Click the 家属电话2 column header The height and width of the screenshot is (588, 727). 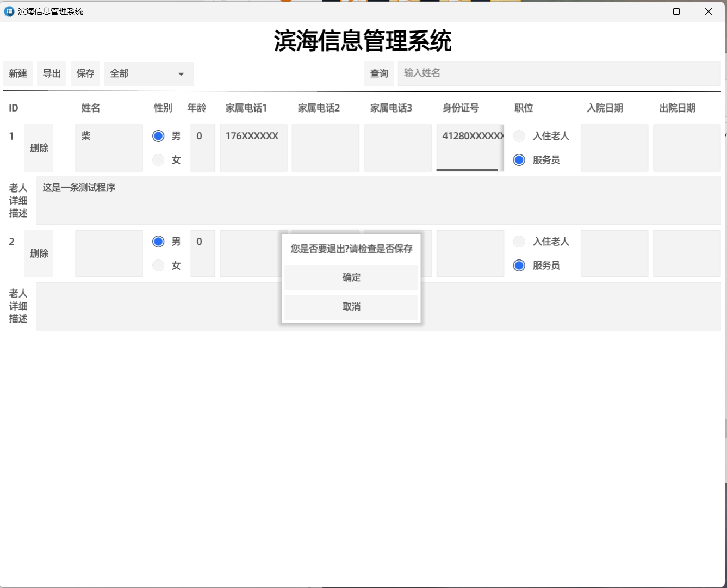319,108
